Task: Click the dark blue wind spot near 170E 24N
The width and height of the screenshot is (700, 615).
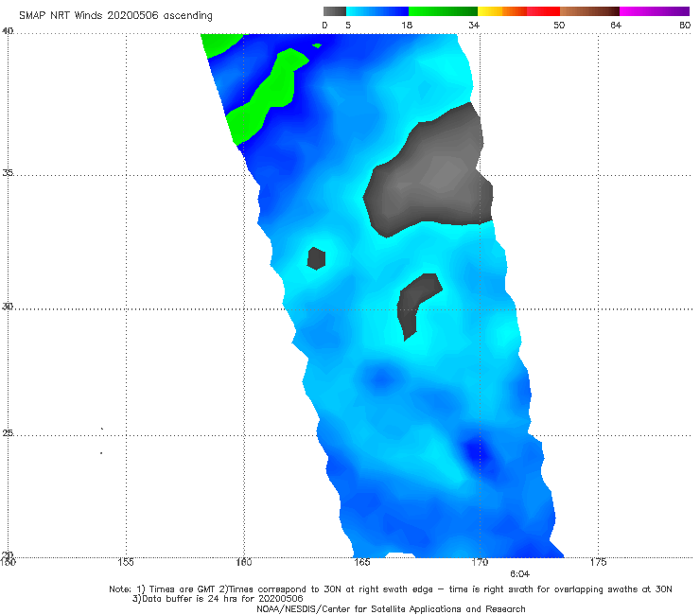Action: click(x=478, y=453)
